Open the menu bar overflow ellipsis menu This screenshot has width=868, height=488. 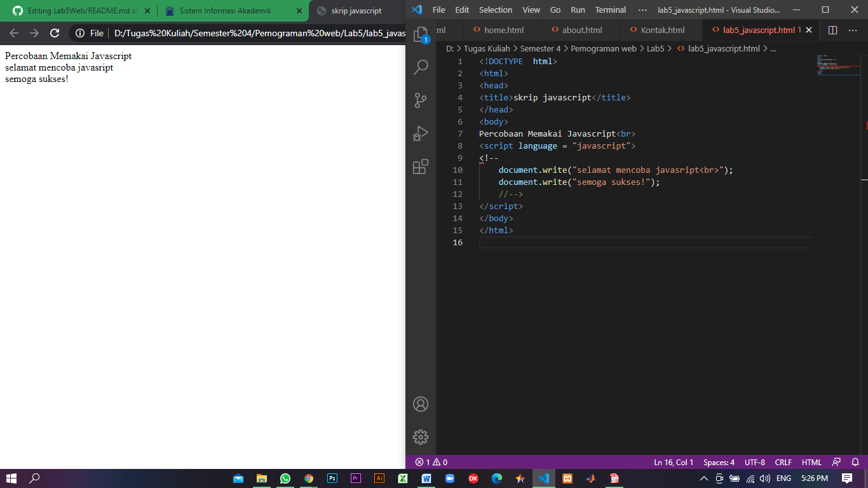tap(642, 10)
